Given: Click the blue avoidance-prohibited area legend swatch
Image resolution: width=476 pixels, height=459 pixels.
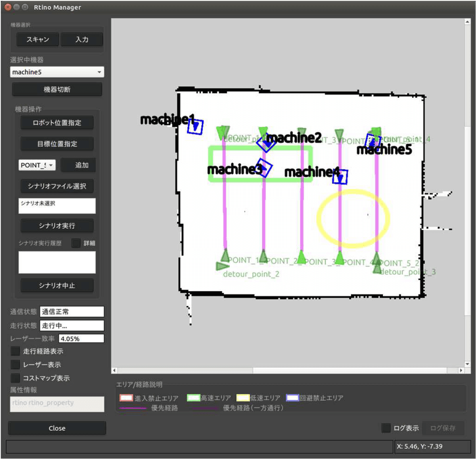Looking at the screenshot, I should click(x=292, y=398).
